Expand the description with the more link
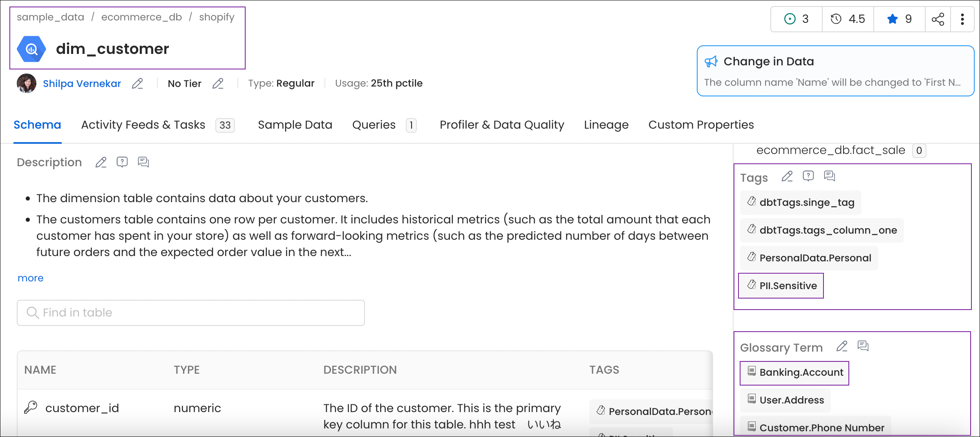The width and height of the screenshot is (980, 437). click(x=30, y=278)
